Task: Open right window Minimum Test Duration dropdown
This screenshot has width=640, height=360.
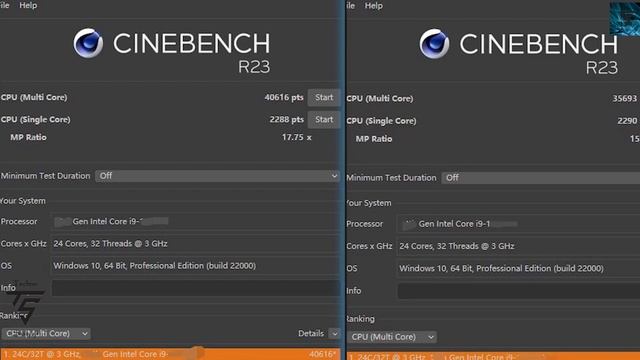Action: pyautogui.click(x=541, y=178)
